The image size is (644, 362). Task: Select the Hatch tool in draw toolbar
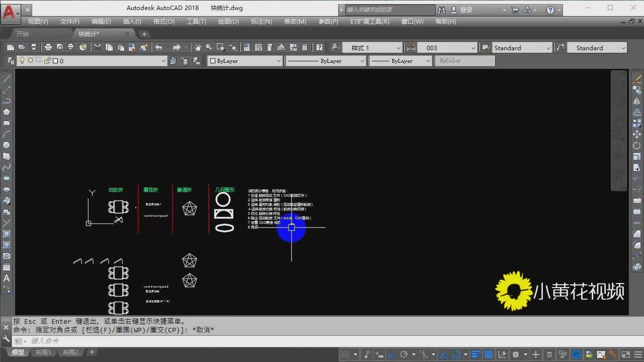click(7, 234)
